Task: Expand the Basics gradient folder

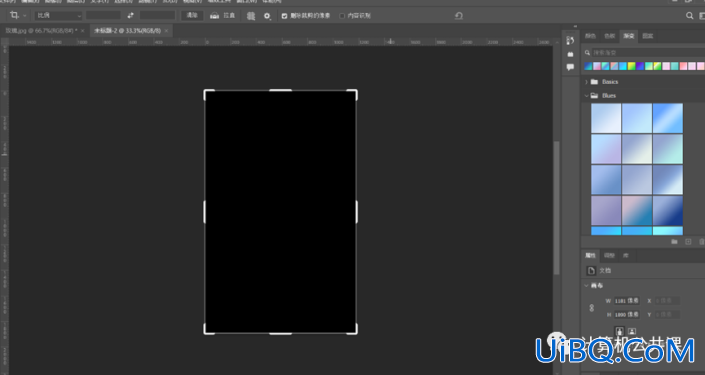Action: [x=586, y=82]
